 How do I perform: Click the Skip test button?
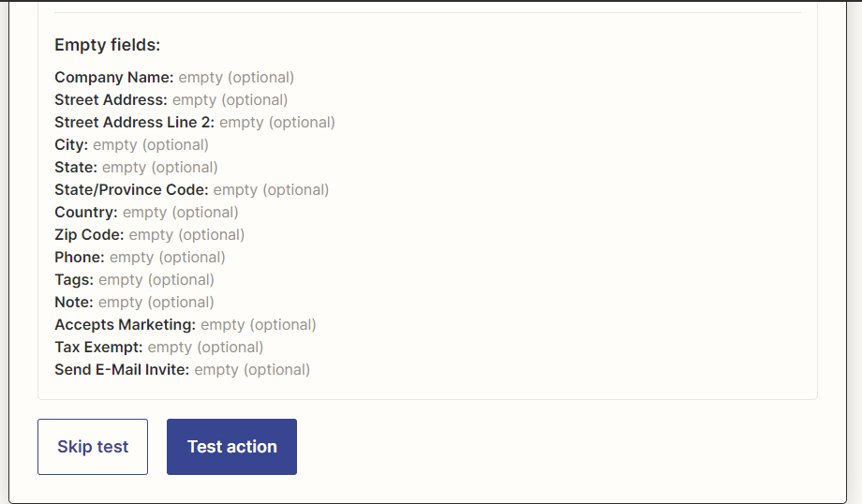[93, 447]
